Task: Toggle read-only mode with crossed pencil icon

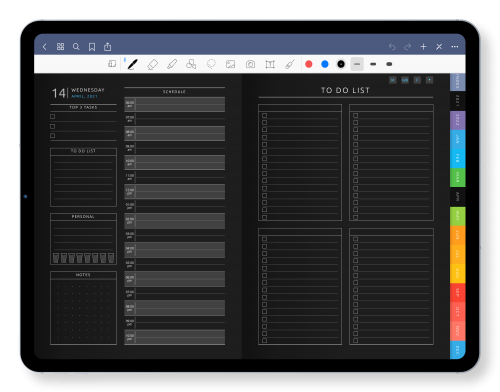Action: (439, 47)
